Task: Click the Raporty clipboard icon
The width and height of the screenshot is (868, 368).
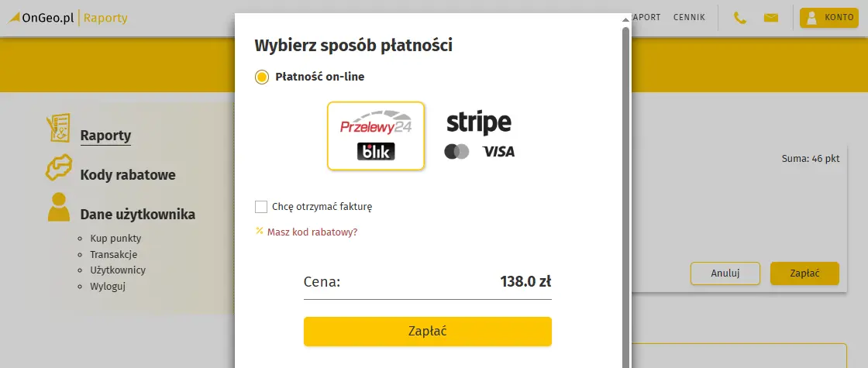Action: point(59,129)
